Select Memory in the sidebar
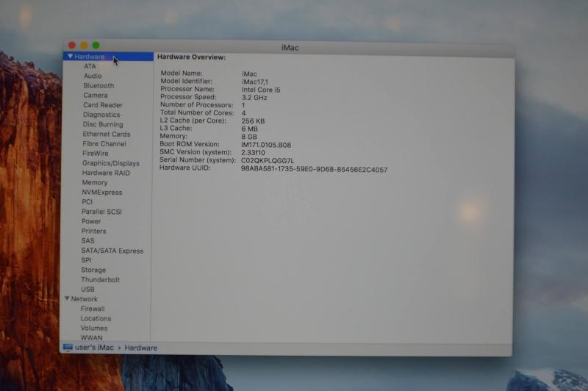 [x=95, y=182]
